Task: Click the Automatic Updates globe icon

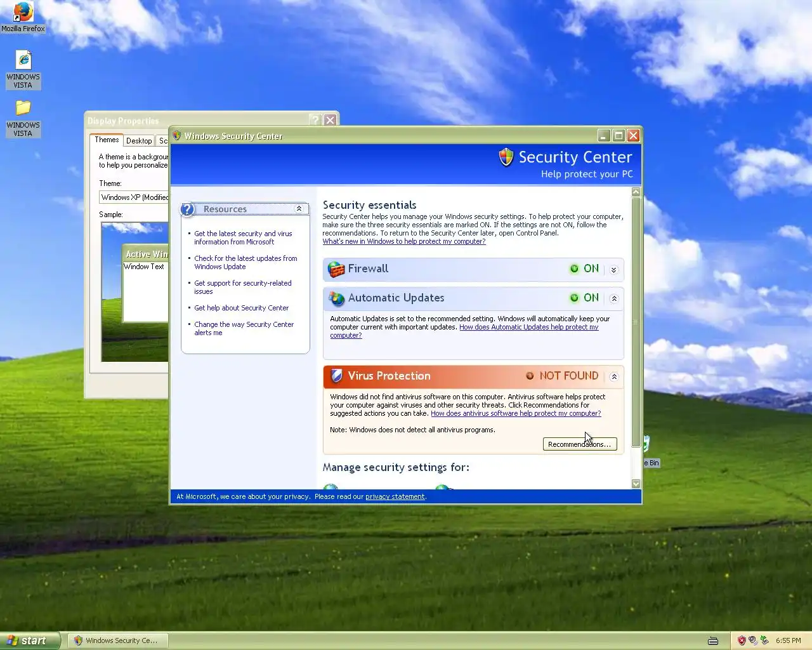Action: tap(336, 298)
